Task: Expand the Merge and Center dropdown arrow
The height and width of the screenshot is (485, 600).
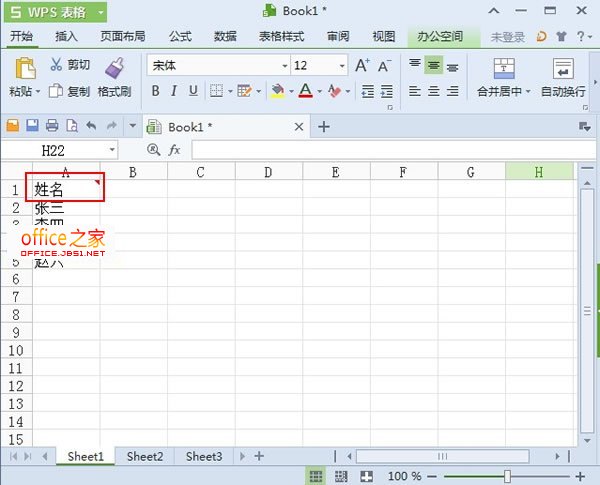Action: click(528, 91)
